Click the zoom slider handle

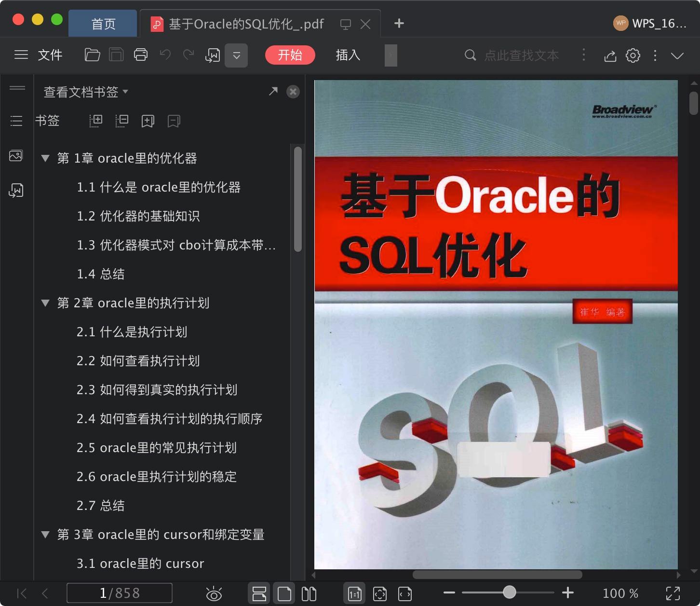click(509, 592)
